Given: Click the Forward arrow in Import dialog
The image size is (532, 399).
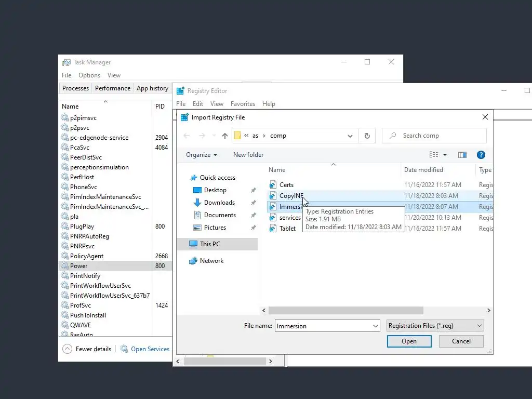Looking at the screenshot, I should click(202, 136).
